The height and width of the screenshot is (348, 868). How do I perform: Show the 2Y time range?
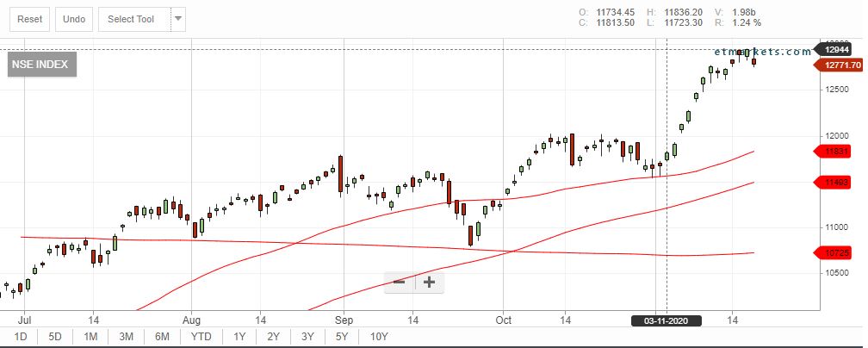pos(274,337)
